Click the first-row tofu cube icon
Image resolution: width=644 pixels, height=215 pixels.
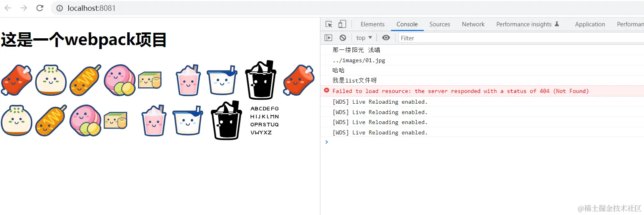150,80
